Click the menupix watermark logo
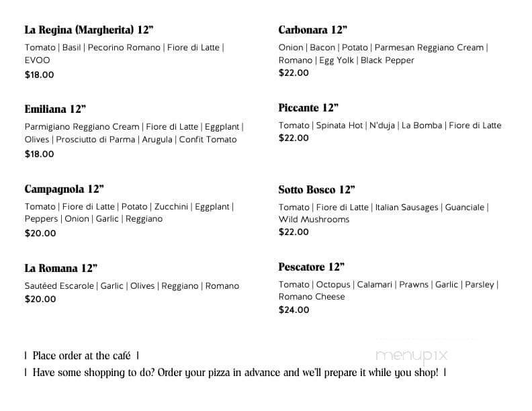Screen dimensions: 532x411 point(411,355)
